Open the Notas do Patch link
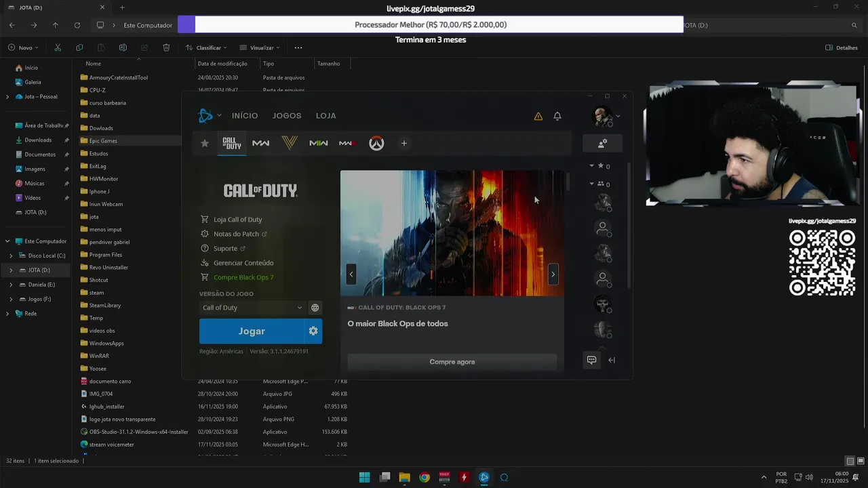The width and height of the screenshot is (868, 488). tap(236, 234)
